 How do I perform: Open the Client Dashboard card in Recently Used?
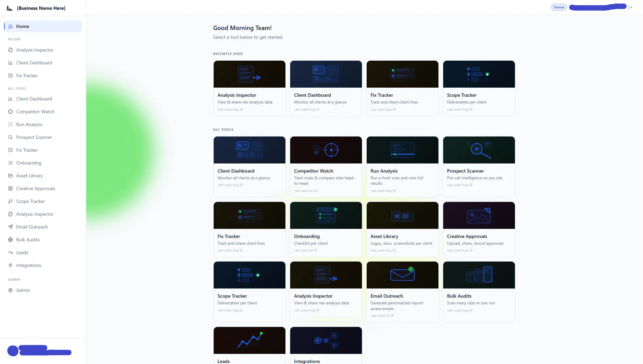pos(326,88)
